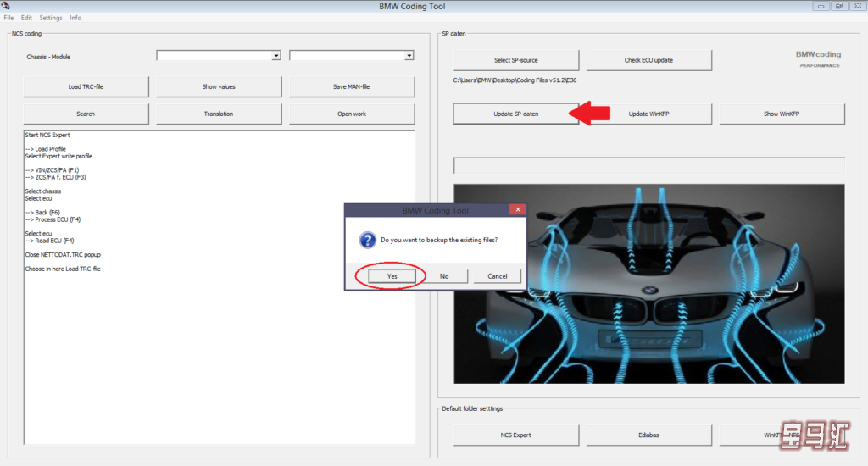The image size is (868, 466).
Task: Open the File menu
Action: 8,18
